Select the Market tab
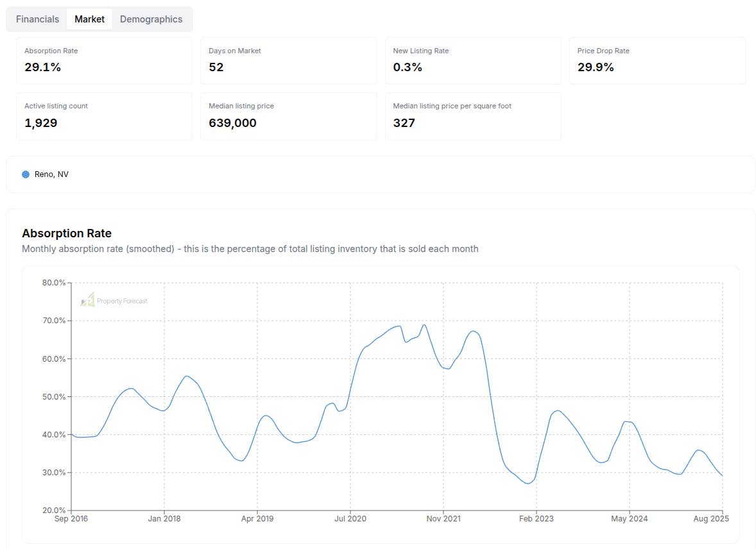Screen dimensions: 756x549 89,19
